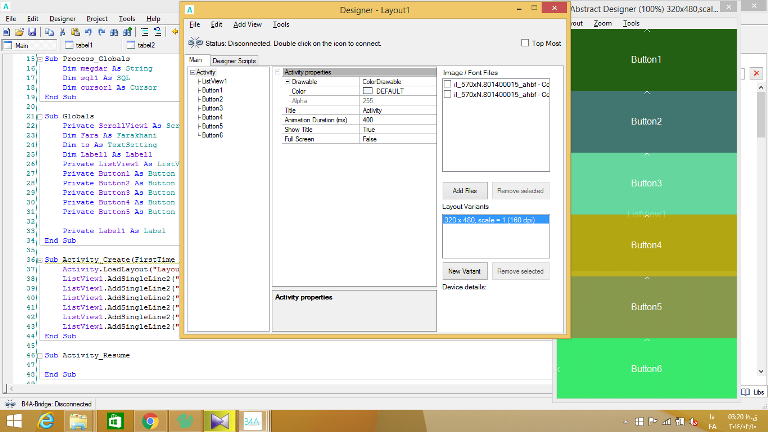Open the Show Title True value cell

pos(398,129)
